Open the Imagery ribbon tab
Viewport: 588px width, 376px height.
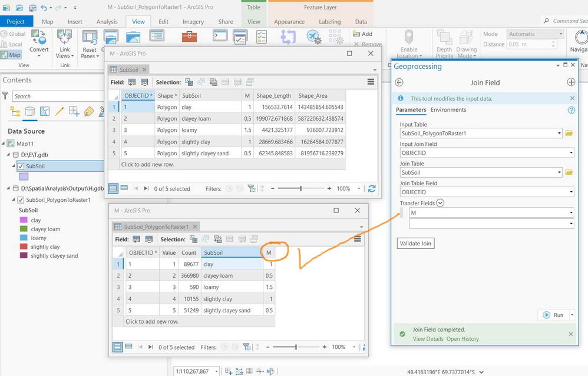point(193,22)
